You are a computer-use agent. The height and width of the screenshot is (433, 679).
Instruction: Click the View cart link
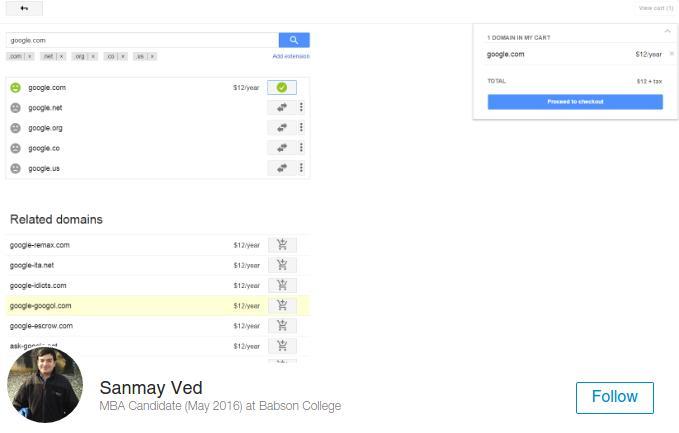coord(656,8)
